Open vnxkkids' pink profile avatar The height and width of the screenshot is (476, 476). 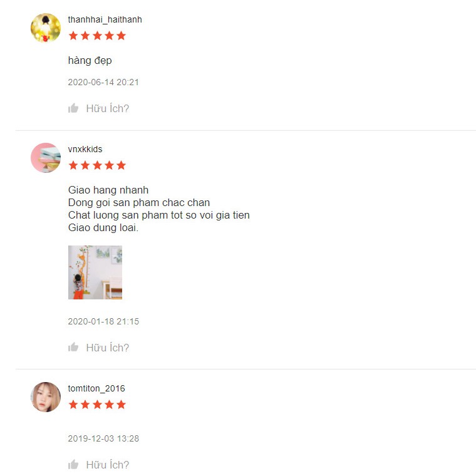[x=46, y=158]
